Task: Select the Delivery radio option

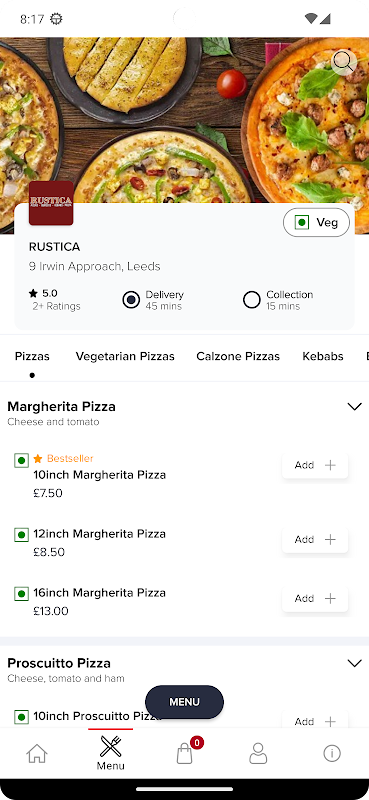Action: point(131,300)
